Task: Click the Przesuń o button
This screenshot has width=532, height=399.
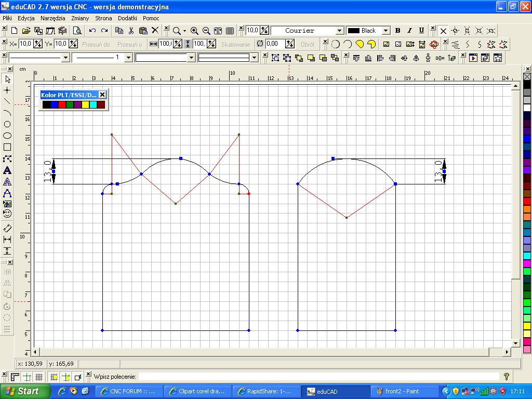Action: coord(129,45)
